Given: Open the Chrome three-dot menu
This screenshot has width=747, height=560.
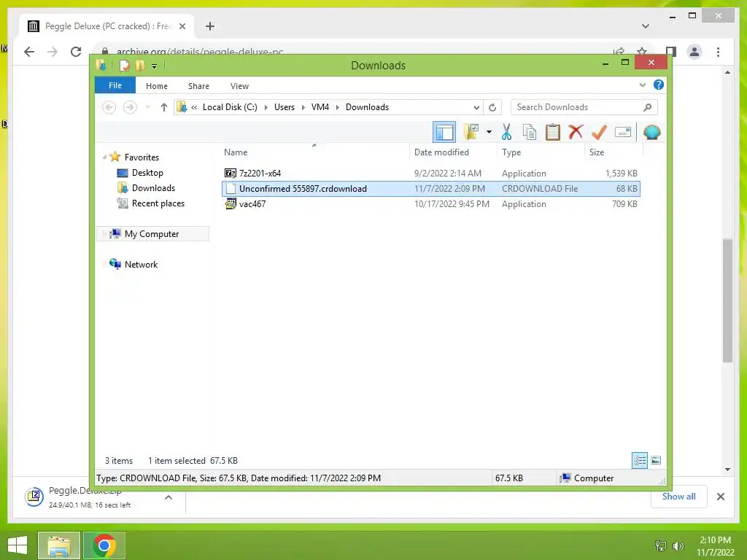Looking at the screenshot, I should click(718, 52).
